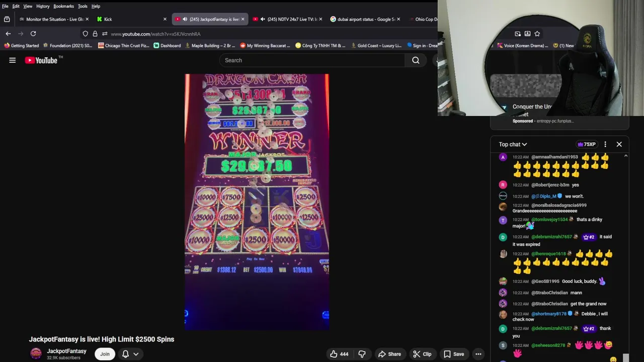Click the Join membership button
The image size is (644, 362).
(x=105, y=354)
